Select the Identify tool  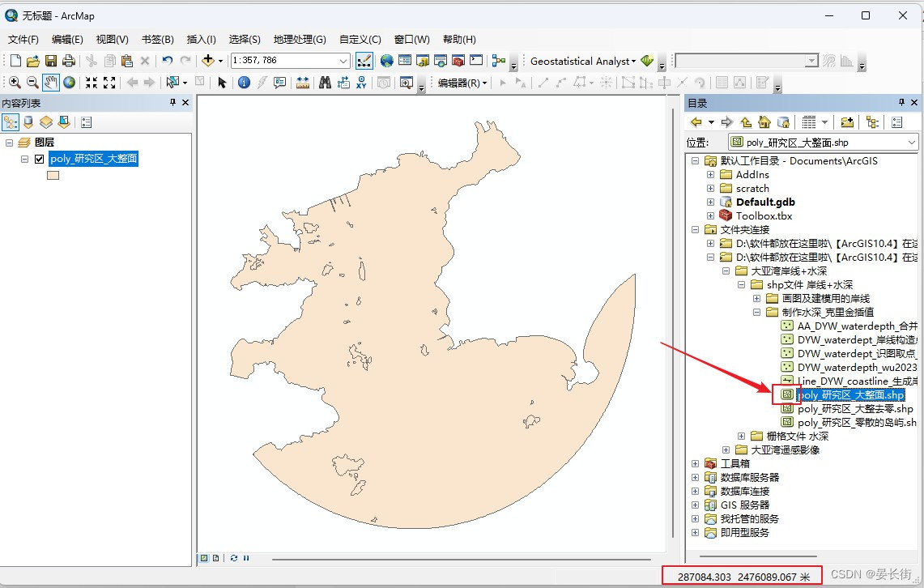click(244, 83)
